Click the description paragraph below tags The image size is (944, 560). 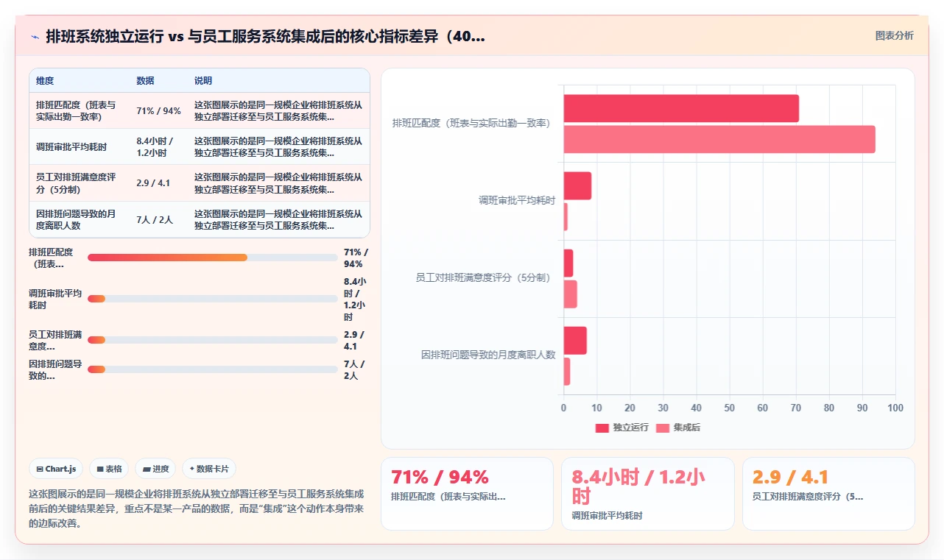[197, 508]
